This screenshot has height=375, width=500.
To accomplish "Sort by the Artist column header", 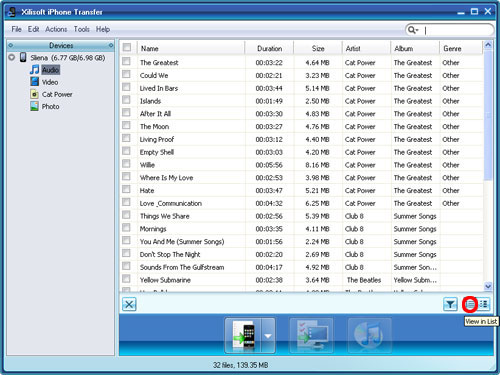I will point(366,48).
